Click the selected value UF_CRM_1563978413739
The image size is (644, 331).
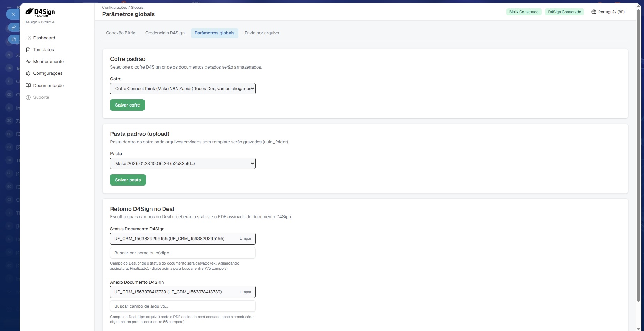click(x=168, y=292)
